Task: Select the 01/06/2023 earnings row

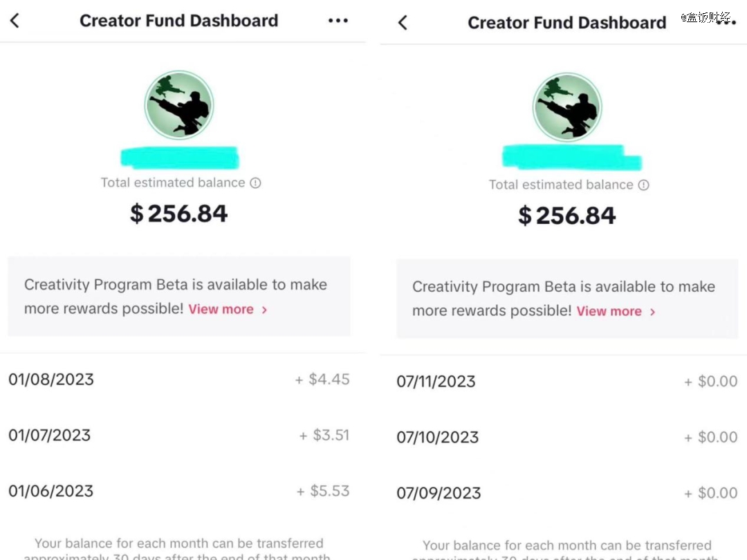Action: click(x=179, y=491)
